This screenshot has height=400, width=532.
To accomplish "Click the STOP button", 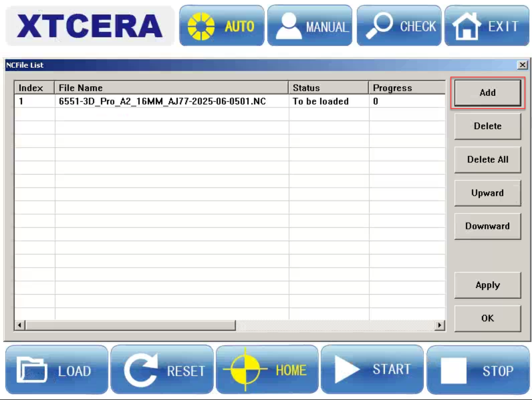I will click(478, 370).
